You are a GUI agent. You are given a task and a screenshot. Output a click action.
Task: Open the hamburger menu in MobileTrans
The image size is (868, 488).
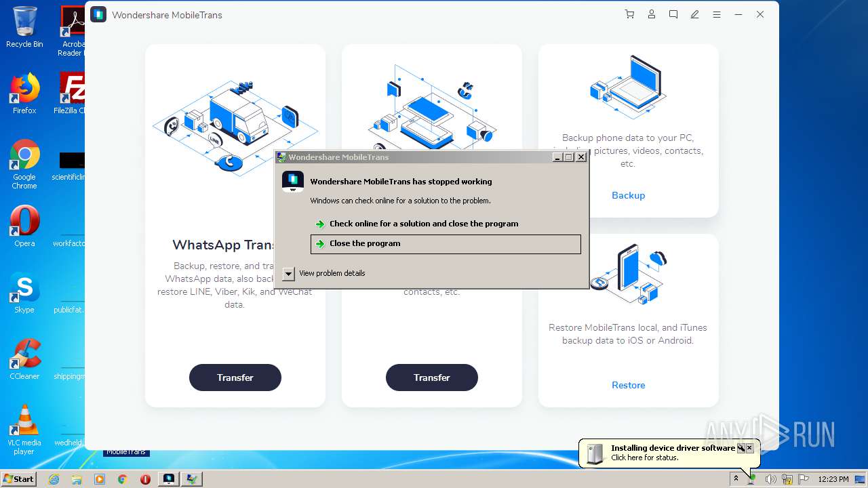click(716, 14)
